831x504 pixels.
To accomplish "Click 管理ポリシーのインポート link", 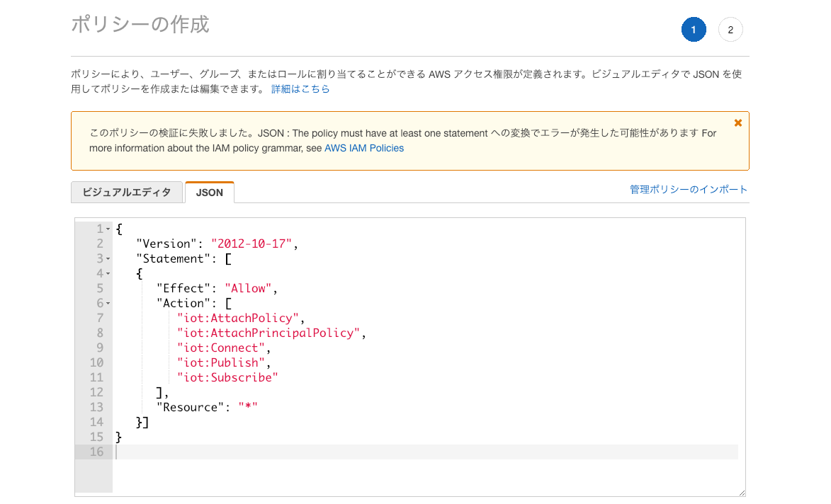I will [688, 190].
